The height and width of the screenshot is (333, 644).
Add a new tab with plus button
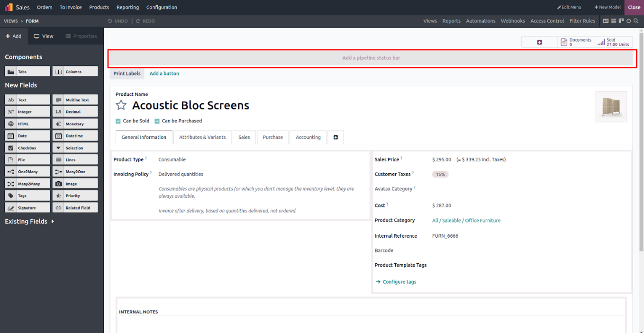click(336, 137)
